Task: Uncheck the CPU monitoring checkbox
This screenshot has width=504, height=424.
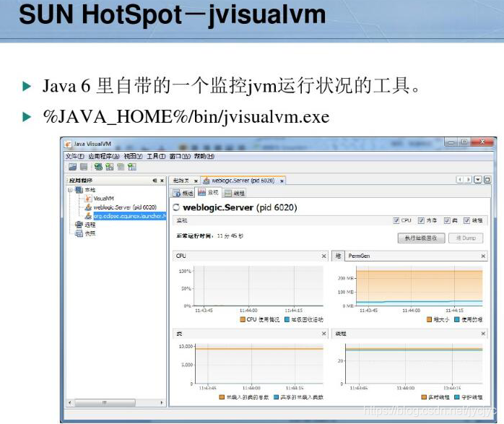Action: coord(396,220)
